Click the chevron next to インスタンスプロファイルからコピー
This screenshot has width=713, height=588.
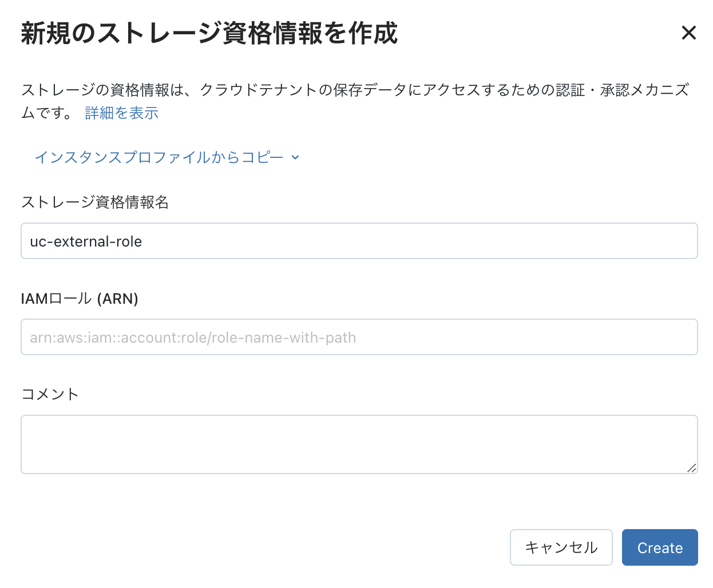point(295,157)
